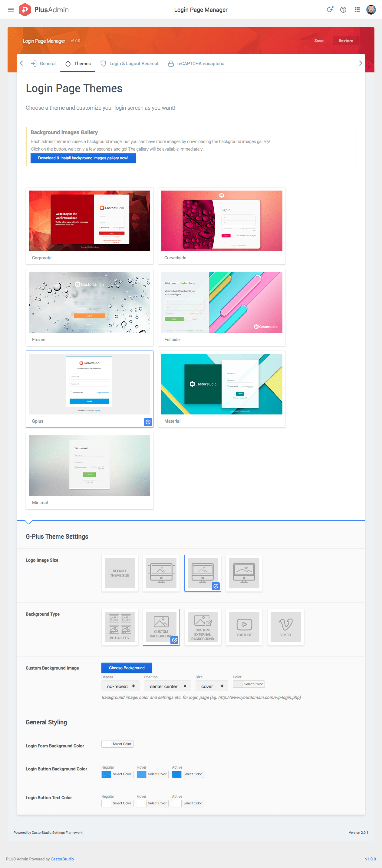This screenshot has height=868, width=382.
Task: Click the Save button
Action: [x=319, y=41]
